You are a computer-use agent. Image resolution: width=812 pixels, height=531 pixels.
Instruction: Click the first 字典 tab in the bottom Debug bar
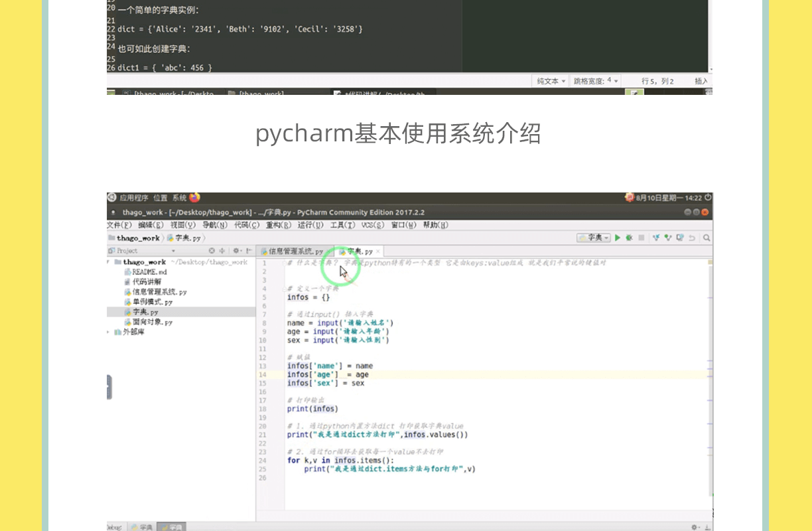(141, 527)
